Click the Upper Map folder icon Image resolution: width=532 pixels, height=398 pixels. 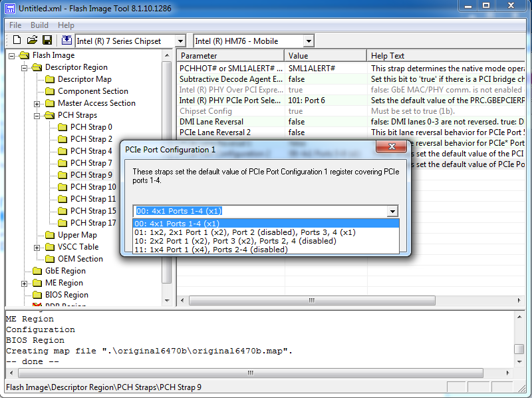coord(50,235)
